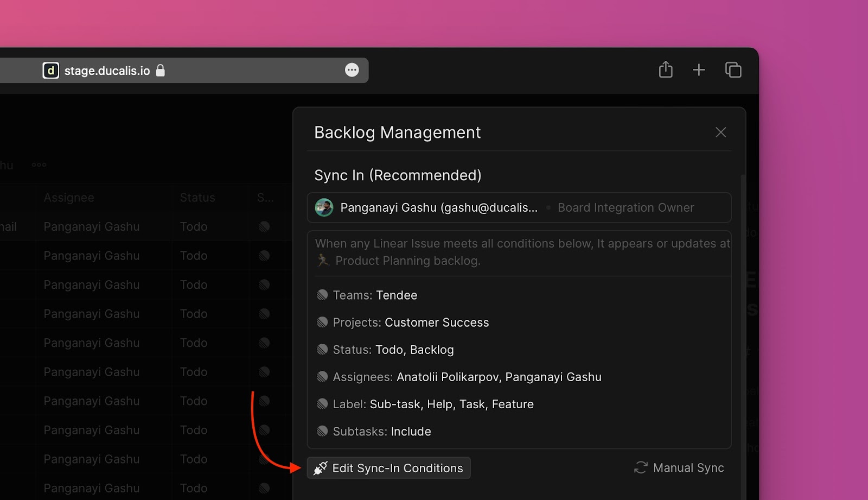Screen dimensions: 868x500
Task: Click the truncated S... column header
Action: pos(265,198)
